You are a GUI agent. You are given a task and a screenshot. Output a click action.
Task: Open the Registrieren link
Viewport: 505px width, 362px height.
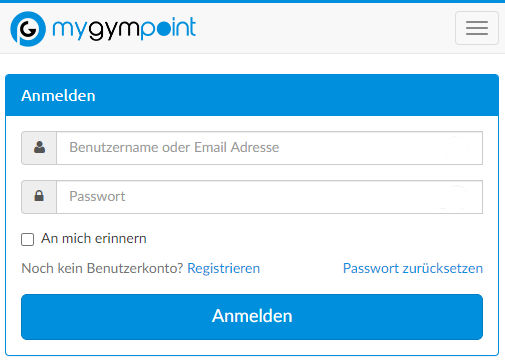[223, 268]
